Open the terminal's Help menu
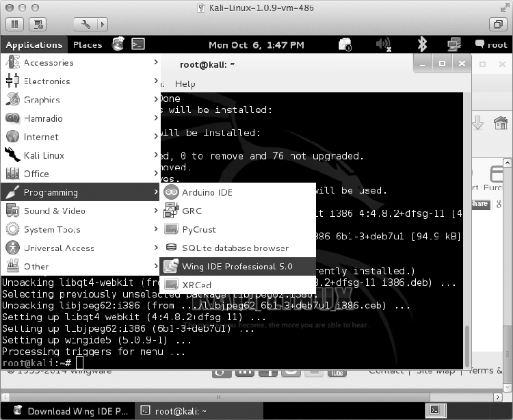Image resolution: width=513 pixels, height=420 pixels. click(185, 83)
